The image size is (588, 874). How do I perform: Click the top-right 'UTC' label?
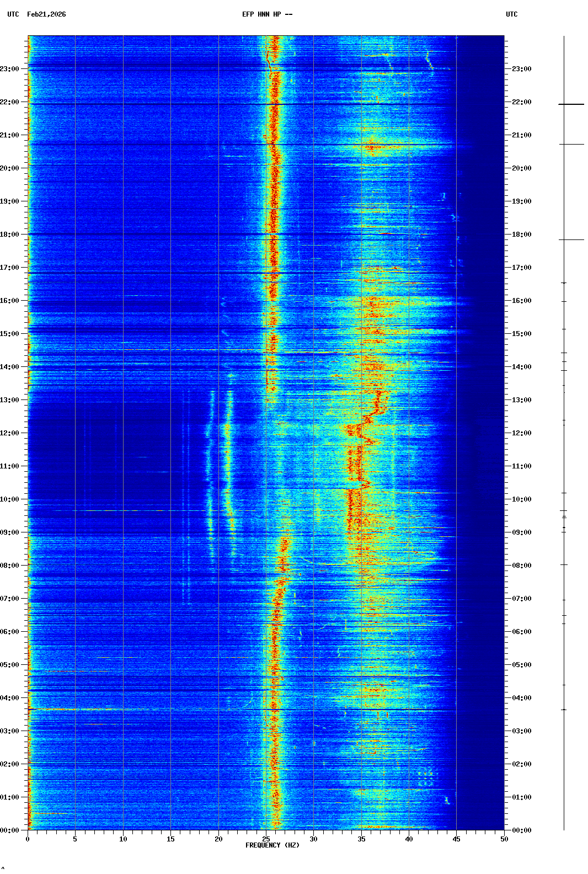click(x=511, y=14)
